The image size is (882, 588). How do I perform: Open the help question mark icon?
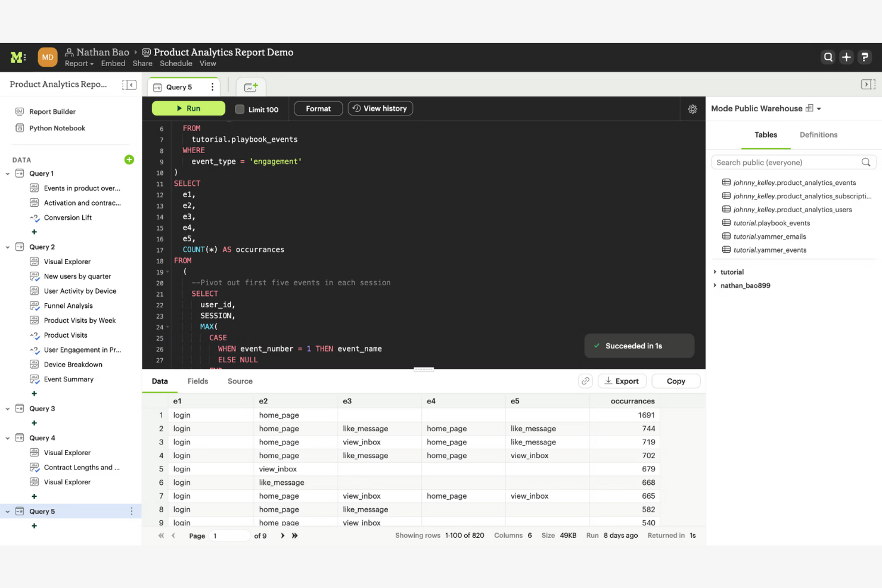(865, 57)
